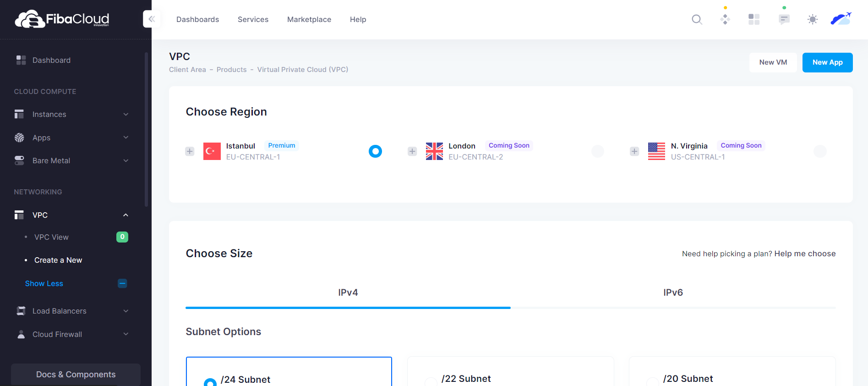The image size is (868, 386).
Task: Open the apps grid icon in header
Action: point(754,19)
